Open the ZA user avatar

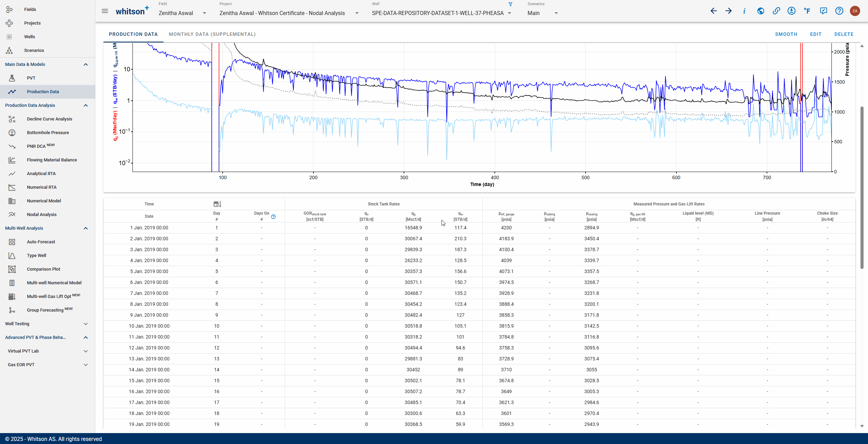(855, 11)
